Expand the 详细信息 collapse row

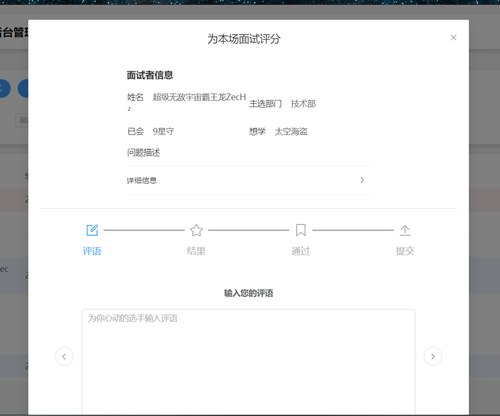(x=248, y=180)
